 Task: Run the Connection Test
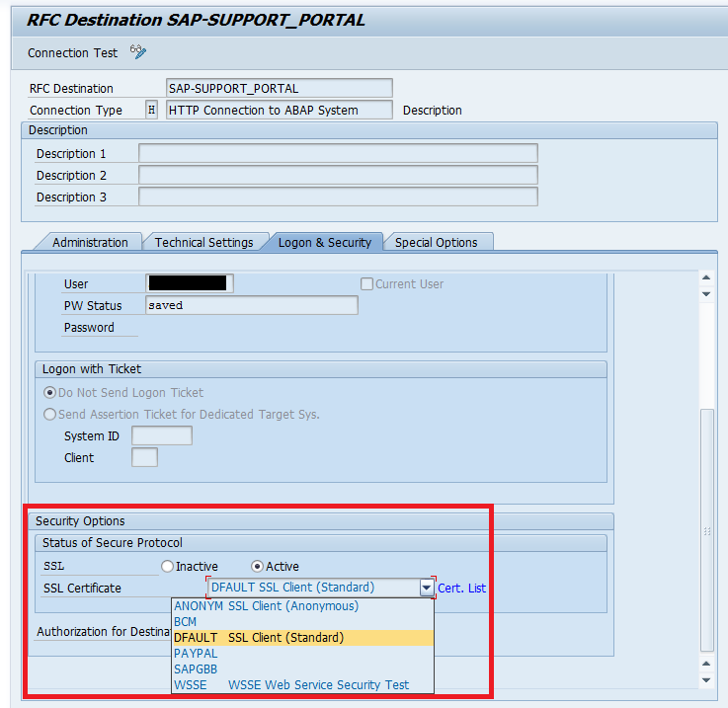click(72, 53)
